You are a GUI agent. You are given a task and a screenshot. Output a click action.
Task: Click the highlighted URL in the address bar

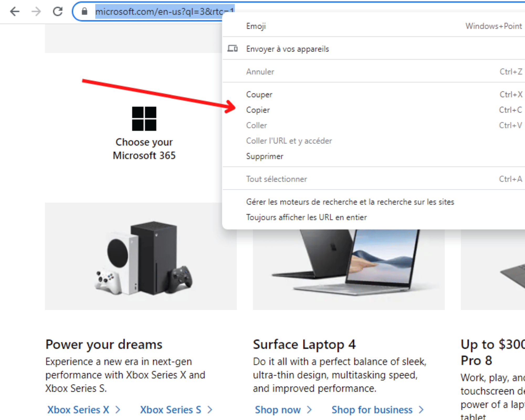tap(165, 11)
